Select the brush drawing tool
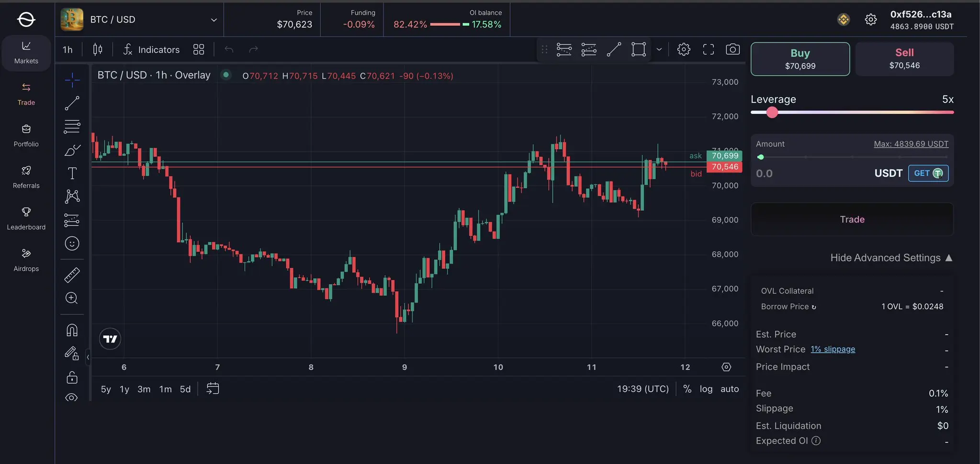 (x=72, y=150)
